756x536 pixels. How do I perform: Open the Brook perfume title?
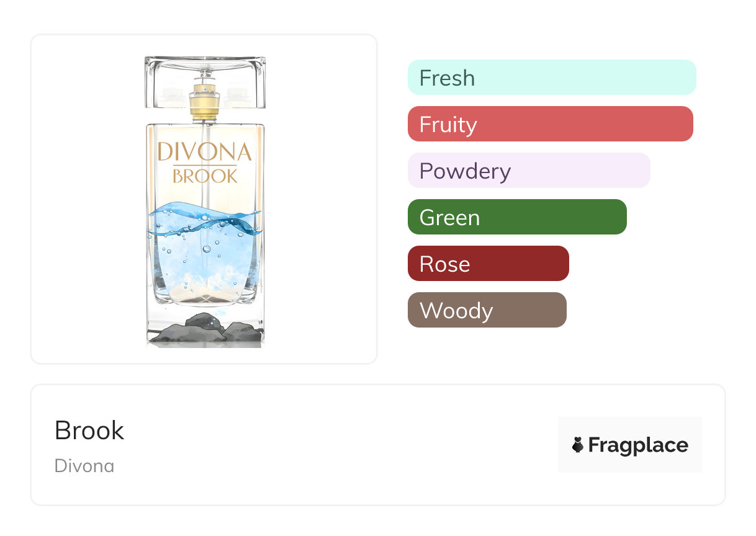point(89,431)
